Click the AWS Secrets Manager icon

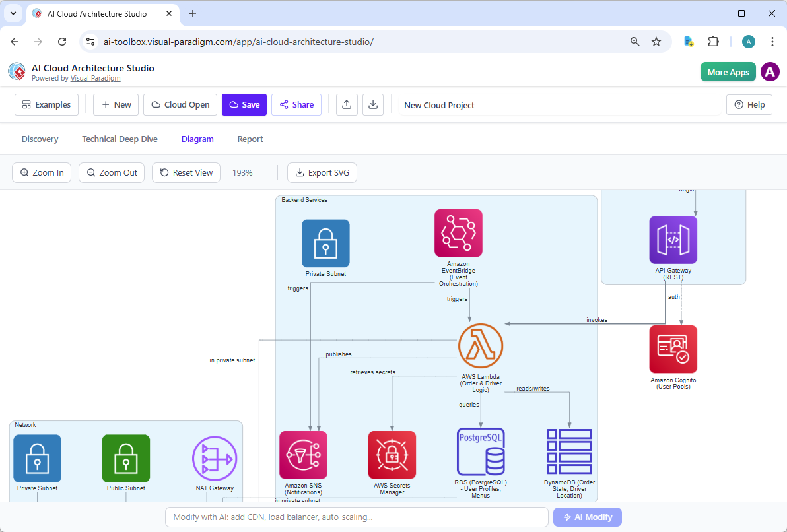click(x=392, y=454)
